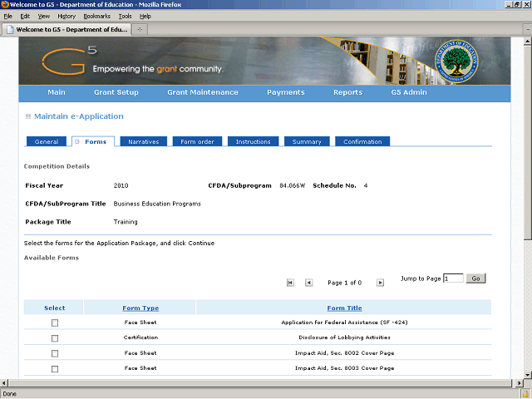Go to next page of forms
Viewport: 532px width, 399px height.
tap(380, 283)
